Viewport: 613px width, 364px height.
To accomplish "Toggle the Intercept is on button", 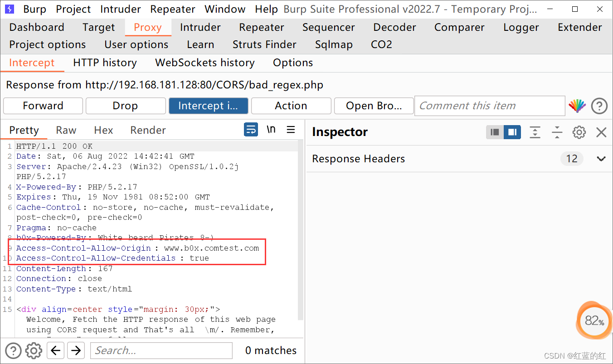I will 209,106.
